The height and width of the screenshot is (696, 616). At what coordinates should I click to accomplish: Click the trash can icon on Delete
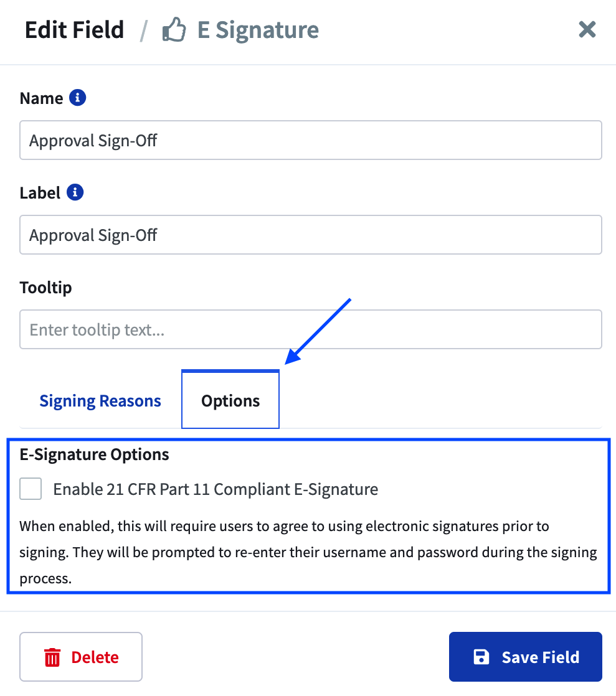coord(52,657)
